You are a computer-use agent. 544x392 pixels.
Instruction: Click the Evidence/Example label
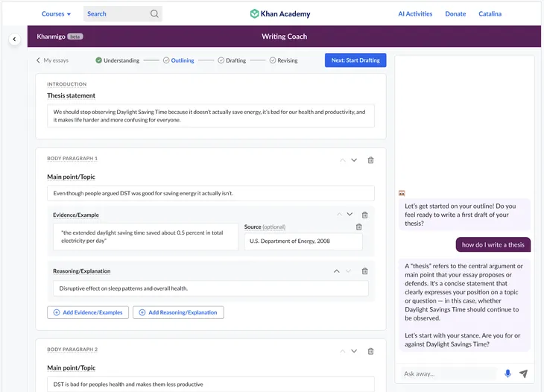[76, 215]
